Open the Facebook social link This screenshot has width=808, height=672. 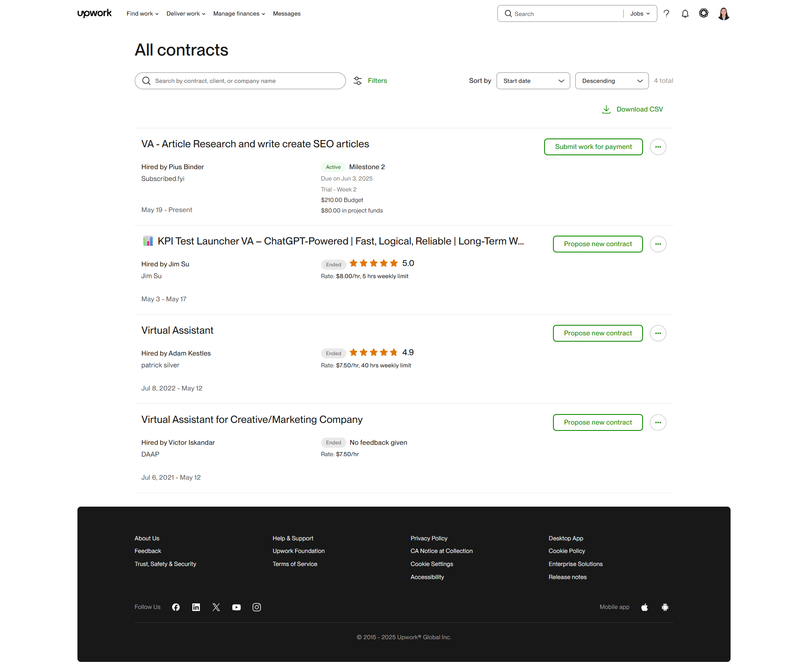(176, 607)
